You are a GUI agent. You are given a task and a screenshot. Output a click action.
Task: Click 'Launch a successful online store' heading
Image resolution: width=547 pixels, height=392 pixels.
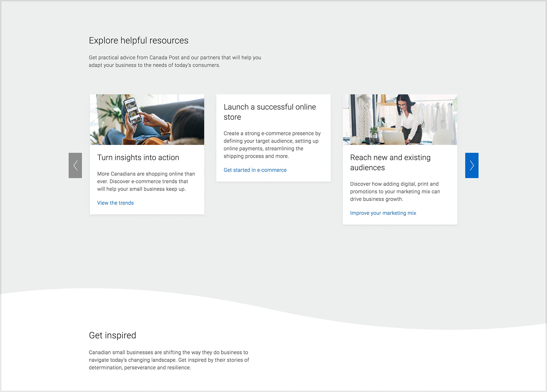270,112
